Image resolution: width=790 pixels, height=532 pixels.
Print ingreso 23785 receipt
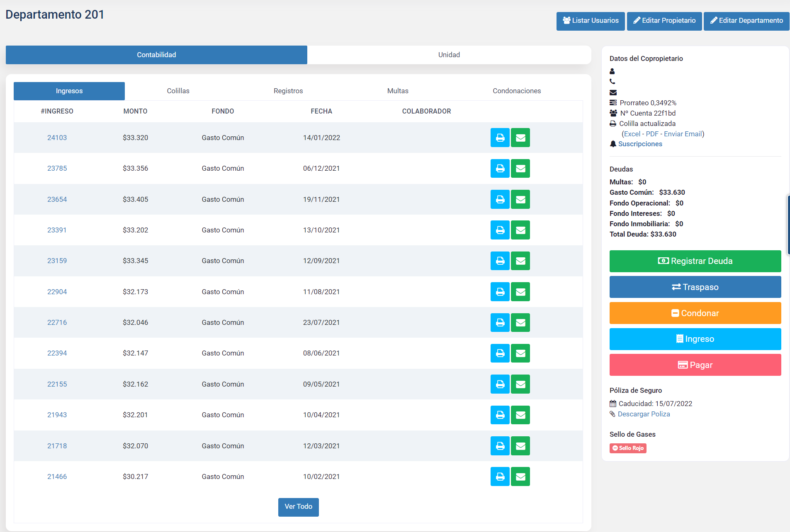coord(500,168)
